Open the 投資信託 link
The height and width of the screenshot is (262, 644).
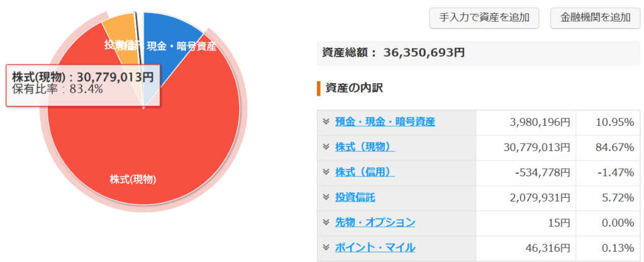click(x=355, y=197)
